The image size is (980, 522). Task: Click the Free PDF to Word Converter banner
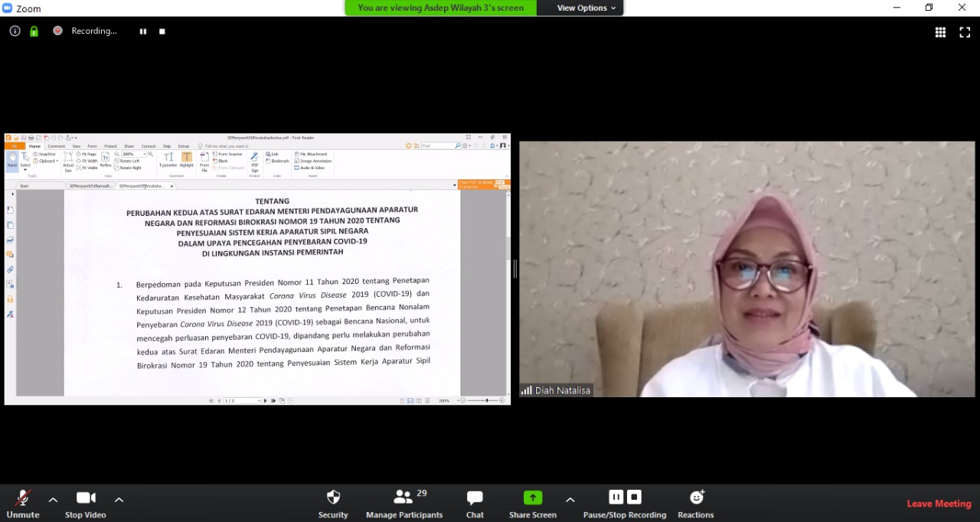click(x=484, y=184)
